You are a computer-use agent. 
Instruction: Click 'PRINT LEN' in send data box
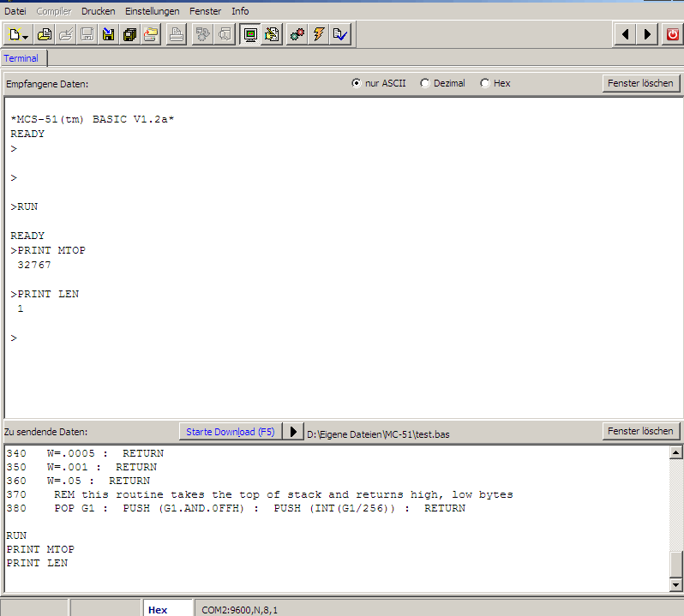click(37, 563)
